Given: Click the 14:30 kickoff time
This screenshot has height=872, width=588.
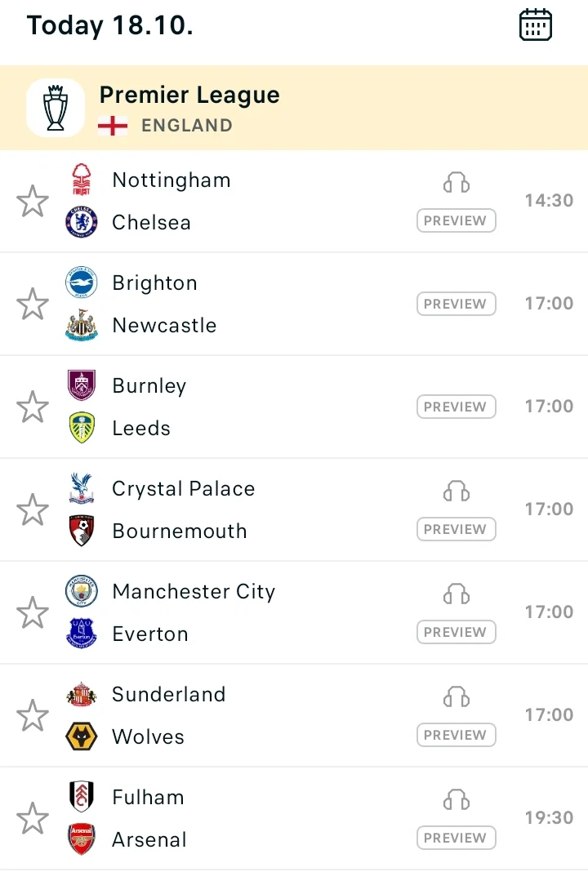Looking at the screenshot, I should pyautogui.click(x=549, y=201).
